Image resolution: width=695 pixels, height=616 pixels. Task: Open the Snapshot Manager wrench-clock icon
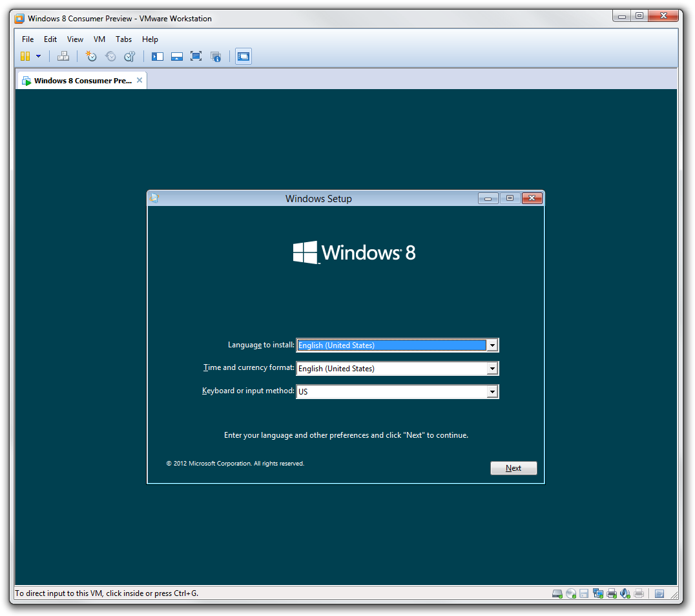[129, 56]
